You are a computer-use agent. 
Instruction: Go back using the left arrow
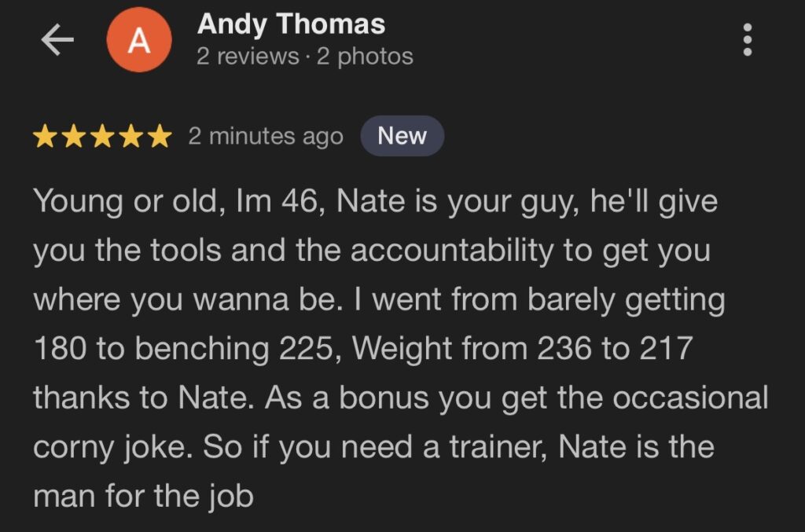[57, 41]
